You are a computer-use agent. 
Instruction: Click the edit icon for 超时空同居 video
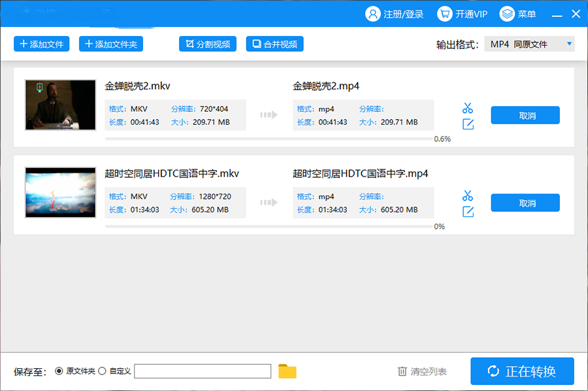468,212
